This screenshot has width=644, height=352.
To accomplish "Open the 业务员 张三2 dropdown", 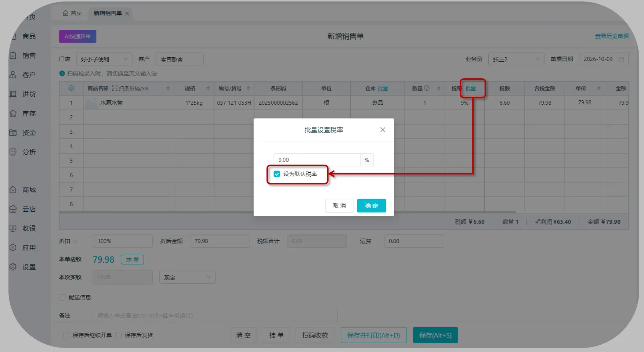I will click(516, 59).
